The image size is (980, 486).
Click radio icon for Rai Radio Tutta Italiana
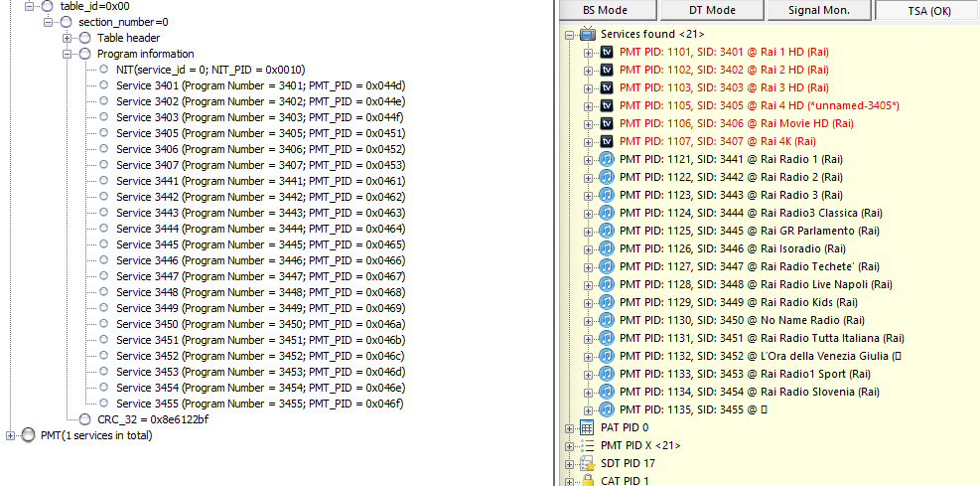coord(607,338)
